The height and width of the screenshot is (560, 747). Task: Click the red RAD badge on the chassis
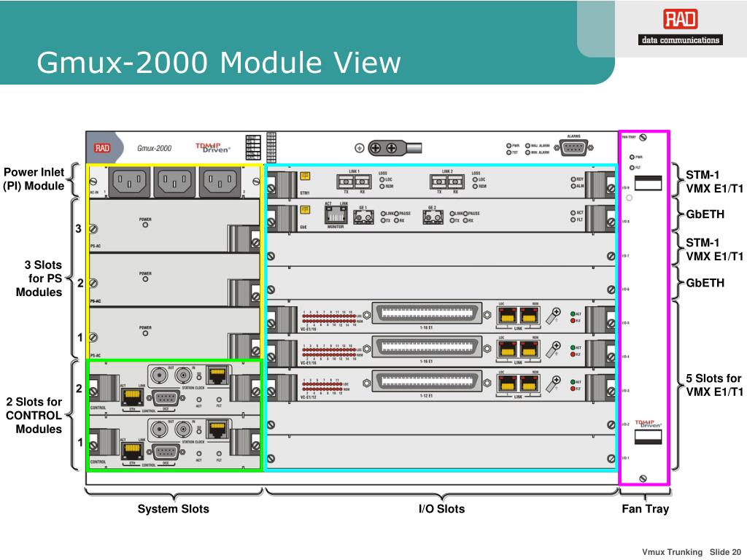click(x=102, y=148)
